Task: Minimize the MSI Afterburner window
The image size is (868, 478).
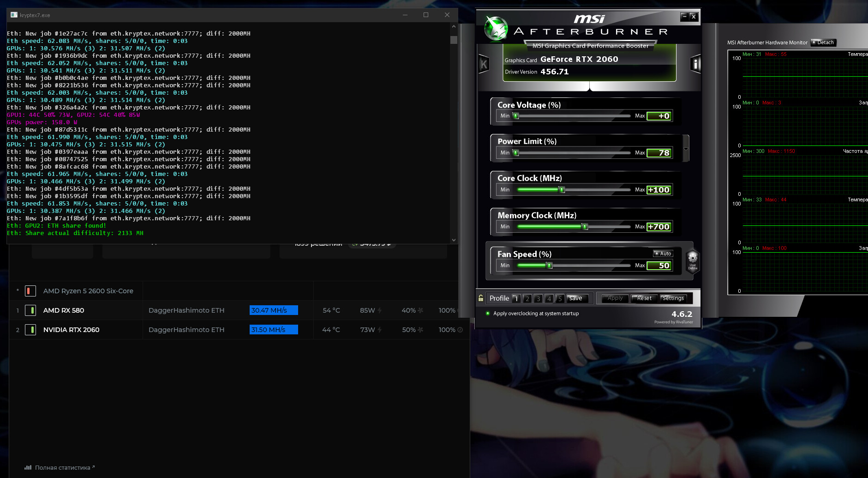Action: point(684,17)
